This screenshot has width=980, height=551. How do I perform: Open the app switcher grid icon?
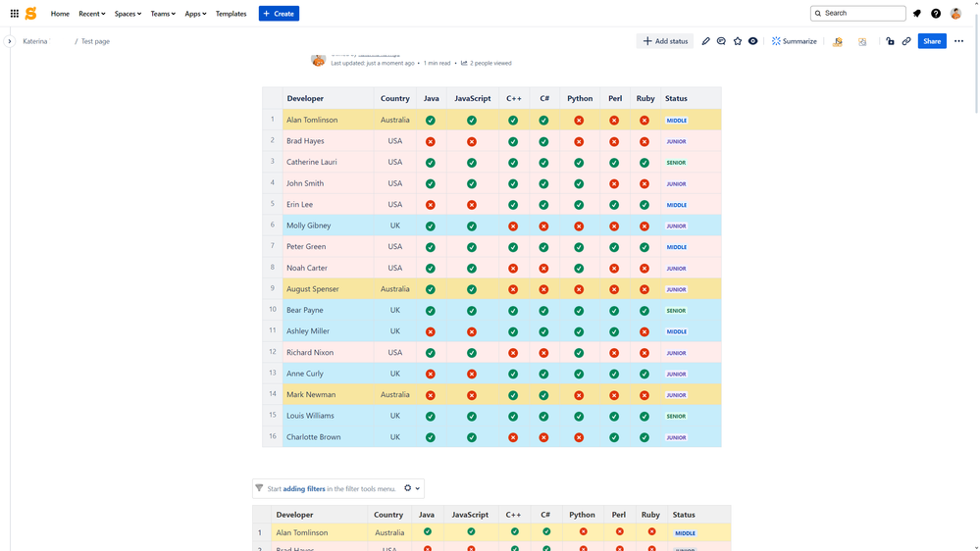[x=15, y=14]
